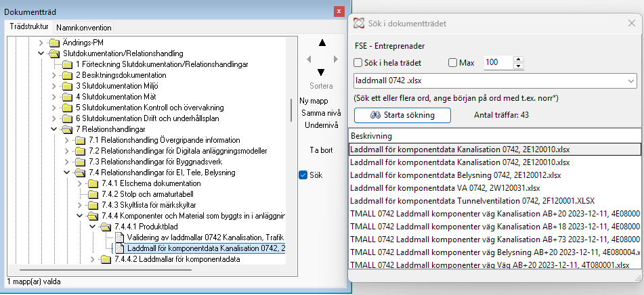Select the Ändrings-PM folder icon
The image size is (644, 295).
click(x=53, y=42)
